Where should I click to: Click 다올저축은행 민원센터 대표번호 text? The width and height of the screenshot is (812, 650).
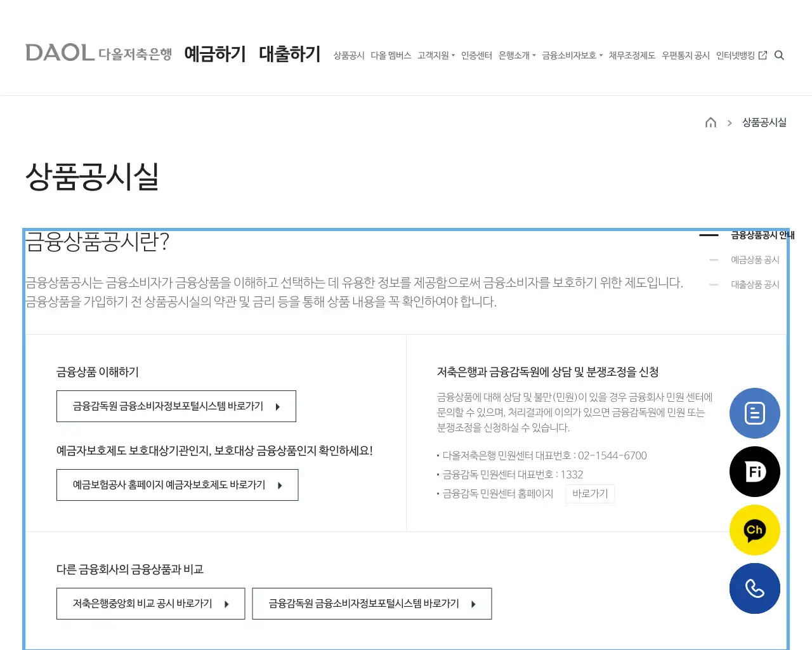coord(544,456)
